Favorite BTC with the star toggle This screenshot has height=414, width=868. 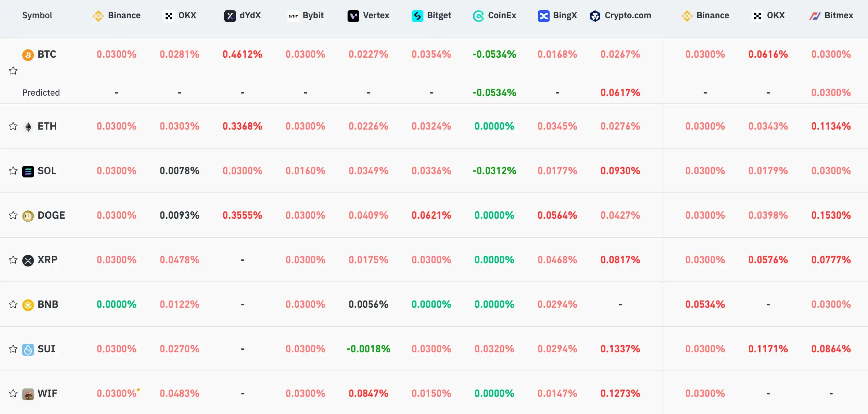point(13,70)
